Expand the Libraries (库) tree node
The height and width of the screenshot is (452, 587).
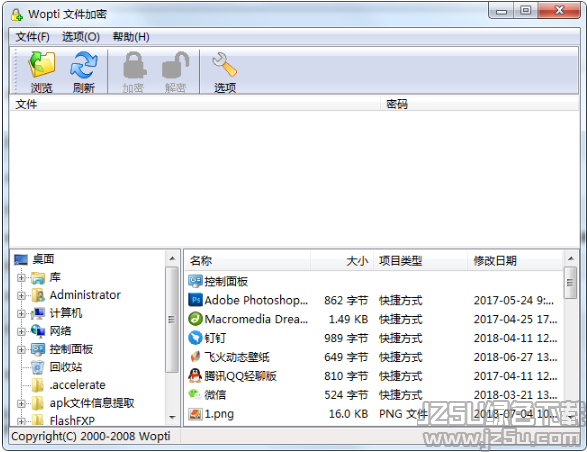(x=21, y=278)
